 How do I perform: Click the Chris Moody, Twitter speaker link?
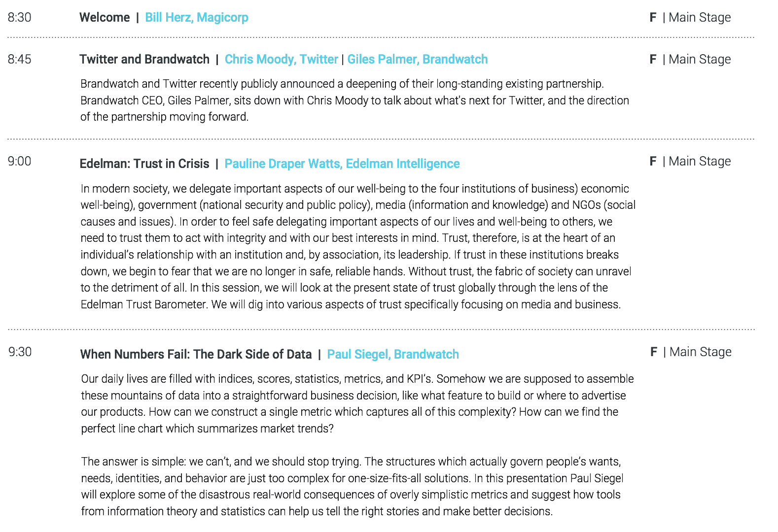click(x=281, y=60)
